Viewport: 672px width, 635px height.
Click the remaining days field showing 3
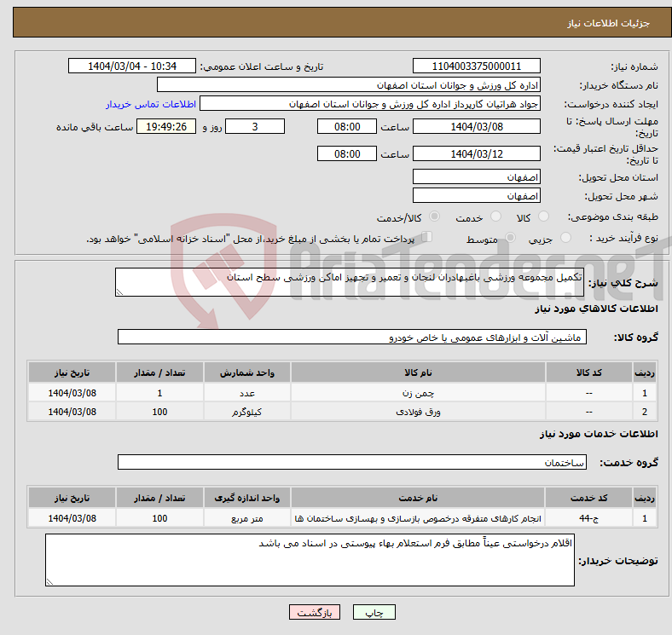click(255, 126)
